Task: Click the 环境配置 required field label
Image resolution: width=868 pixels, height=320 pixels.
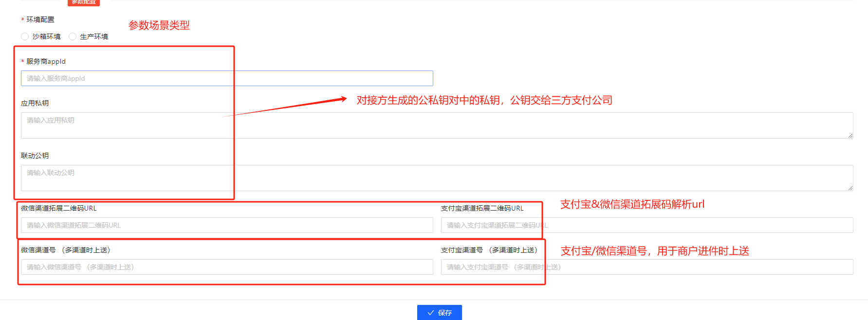Action: pos(40,19)
